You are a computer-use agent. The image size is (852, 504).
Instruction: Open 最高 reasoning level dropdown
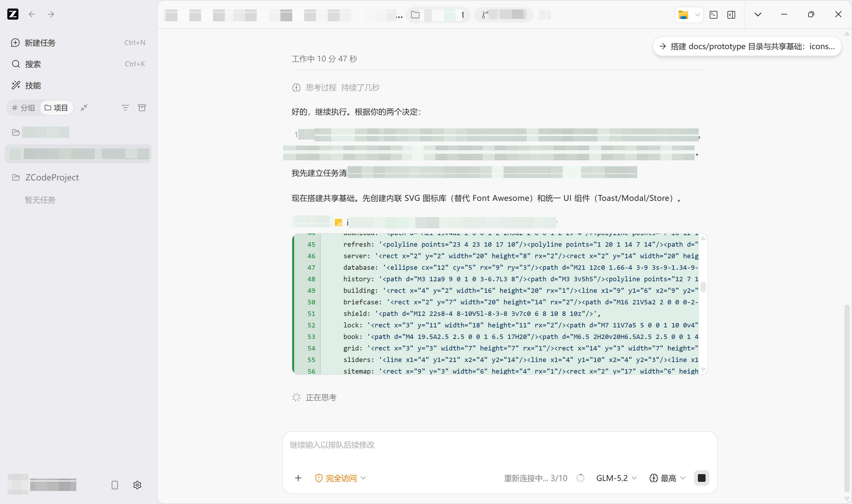pos(667,478)
